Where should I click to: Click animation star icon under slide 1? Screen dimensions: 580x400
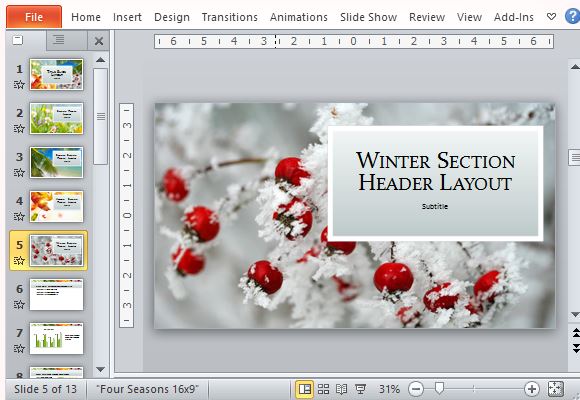click(x=19, y=85)
